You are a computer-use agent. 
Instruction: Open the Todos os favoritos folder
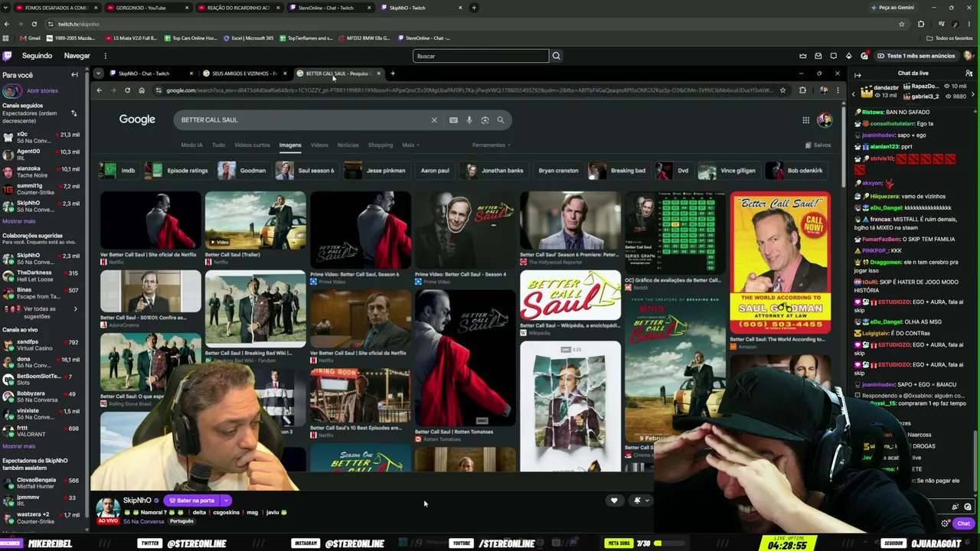949,38
